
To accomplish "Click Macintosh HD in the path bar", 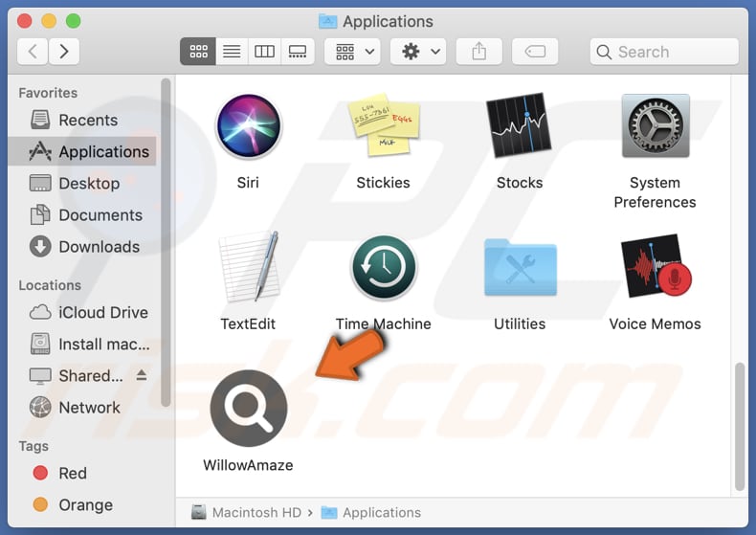I will pos(246,512).
